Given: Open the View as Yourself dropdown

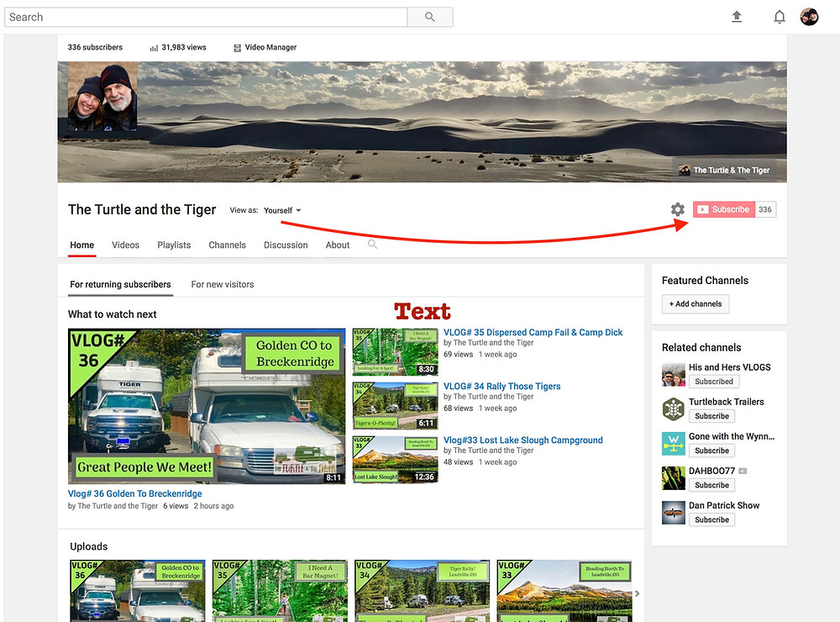Looking at the screenshot, I should [282, 210].
